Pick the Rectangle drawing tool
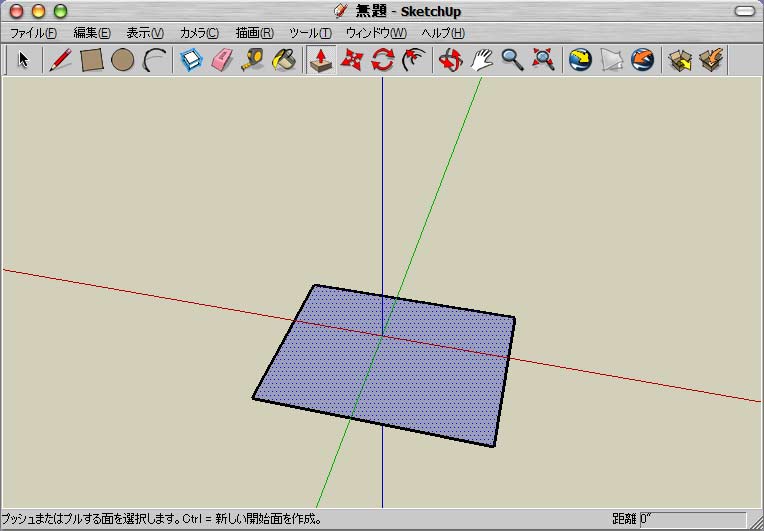764x531 pixels. [92, 60]
